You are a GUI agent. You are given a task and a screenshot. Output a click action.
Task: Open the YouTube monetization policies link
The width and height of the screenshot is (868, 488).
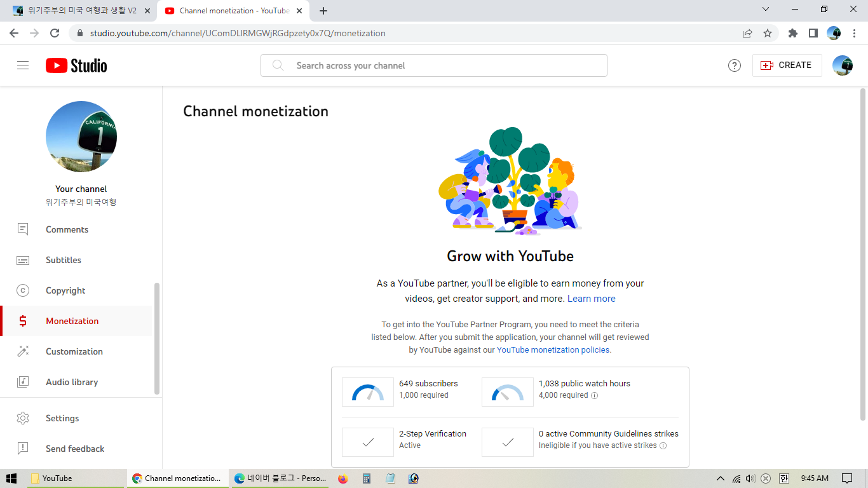coord(554,350)
